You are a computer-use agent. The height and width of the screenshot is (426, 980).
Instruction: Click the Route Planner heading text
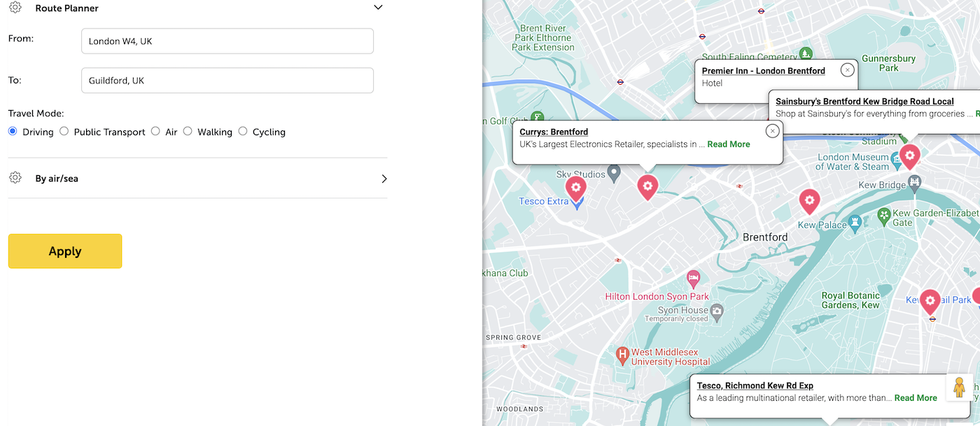(x=66, y=8)
